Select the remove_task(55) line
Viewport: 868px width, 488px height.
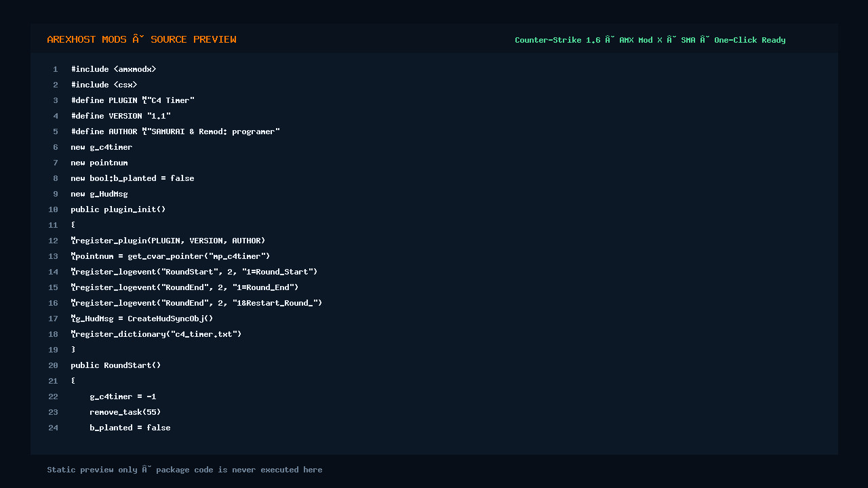(x=125, y=412)
